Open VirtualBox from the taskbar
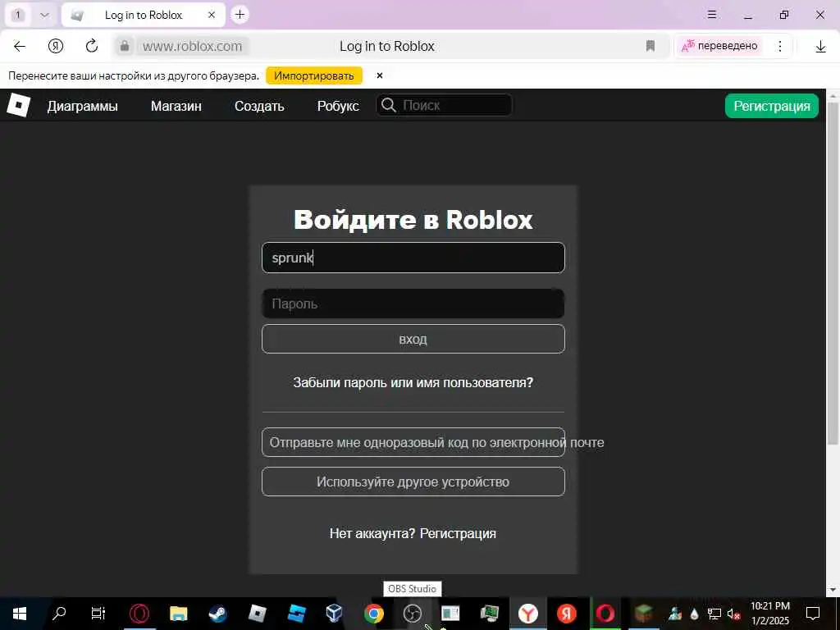 (x=335, y=614)
